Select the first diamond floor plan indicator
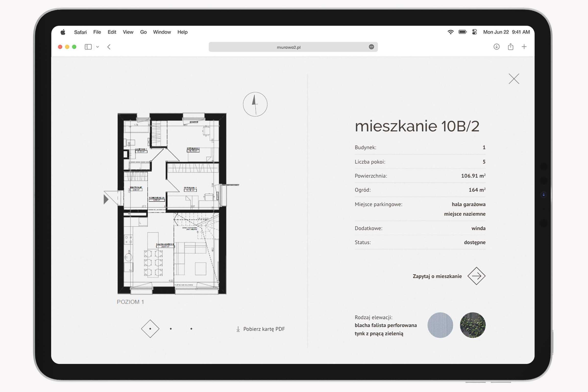The height and width of the screenshot is (392, 588). point(150,329)
